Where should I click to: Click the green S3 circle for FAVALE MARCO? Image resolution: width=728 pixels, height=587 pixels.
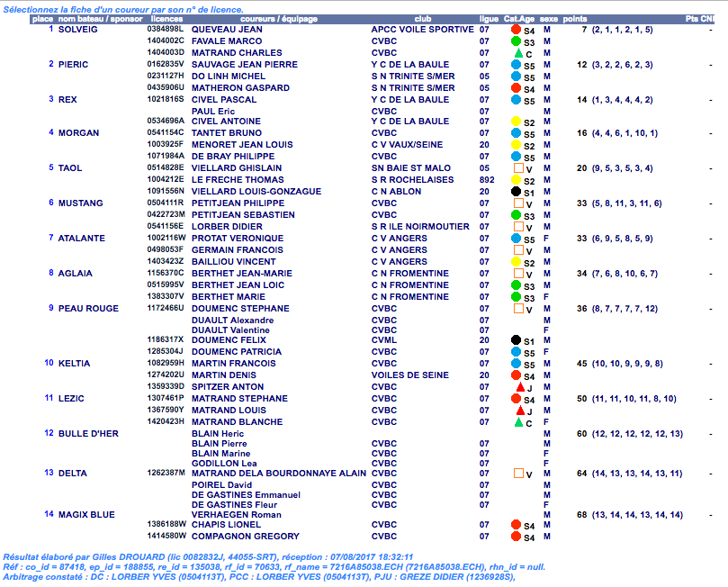pos(517,42)
